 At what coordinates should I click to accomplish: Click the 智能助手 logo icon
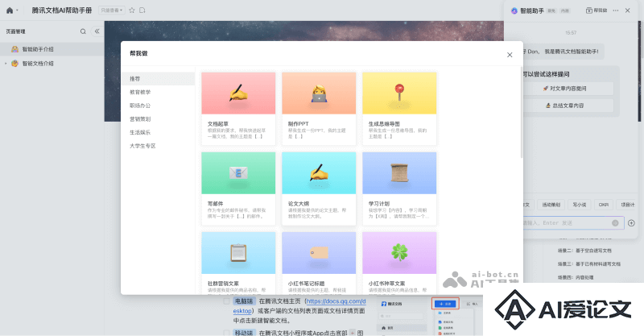click(514, 10)
